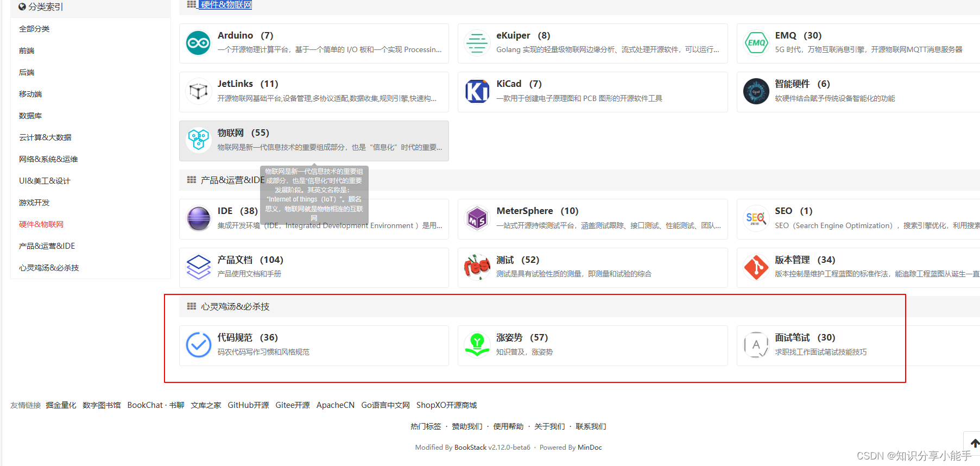The width and height of the screenshot is (980, 466).
Task: Select 云计算&大数据 in sidebar
Action: click(x=45, y=137)
